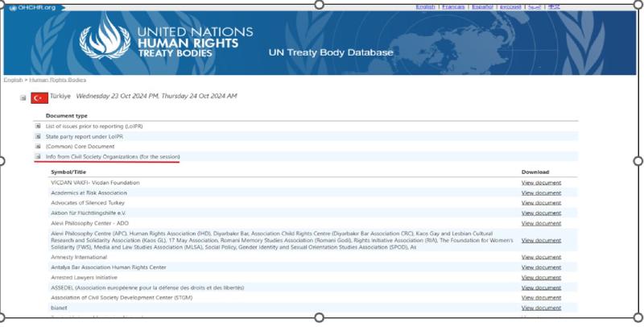
Task: Click 'VICDAN VAKFI- Vicdan Foundation' title
Action: [x=95, y=182]
